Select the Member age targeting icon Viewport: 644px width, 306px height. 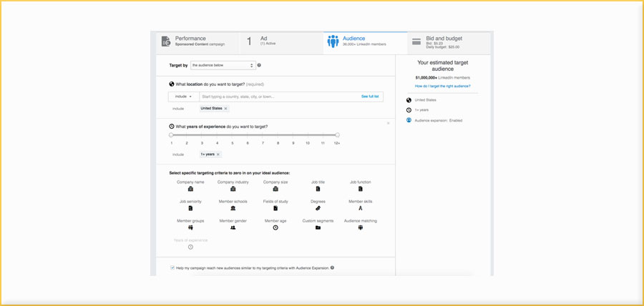click(275, 227)
